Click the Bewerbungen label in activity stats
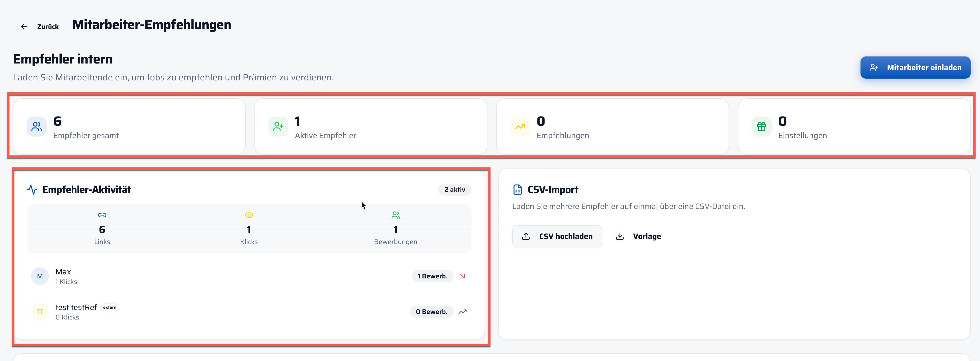 click(x=396, y=242)
